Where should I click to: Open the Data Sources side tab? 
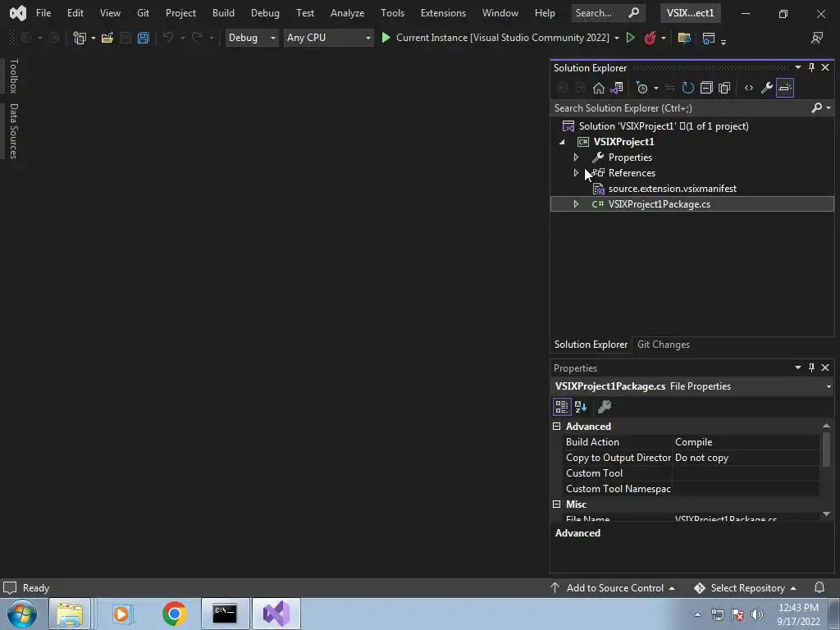click(x=13, y=131)
